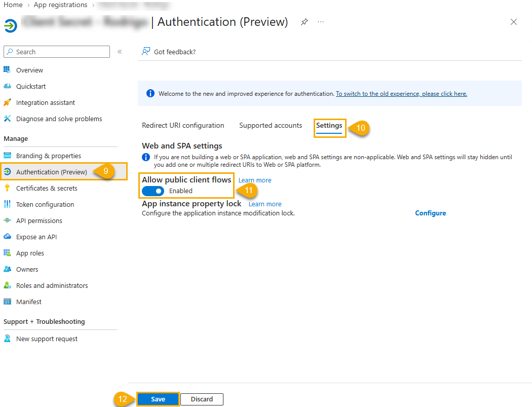Select Expose an API
532x407 pixels.
click(x=36, y=237)
